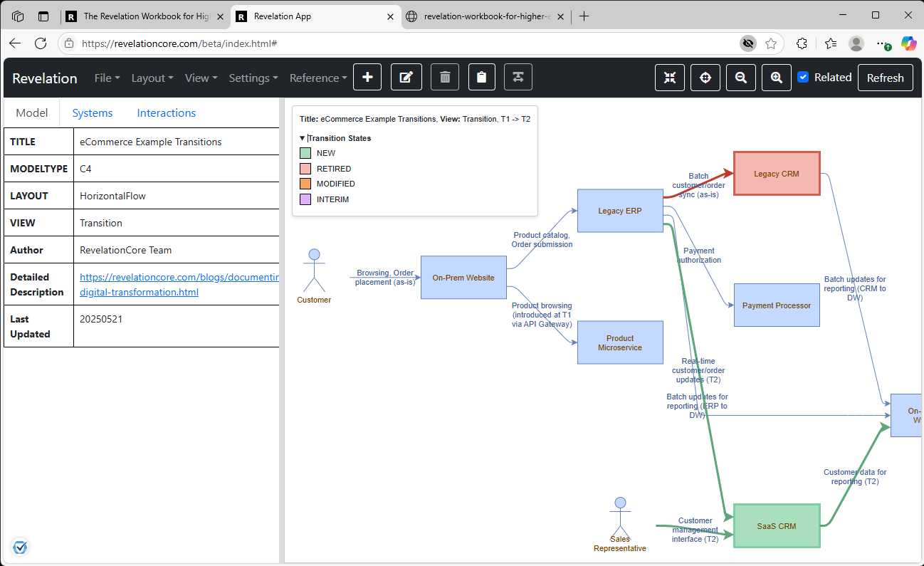Open the Settings dropdown menu
Image resolution: width=924 pixels, height=566 pixels.
click(x=253, y=78)
